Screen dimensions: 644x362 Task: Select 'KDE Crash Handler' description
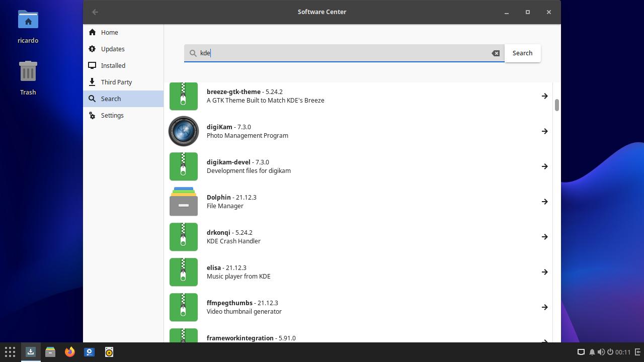(233, 241)
